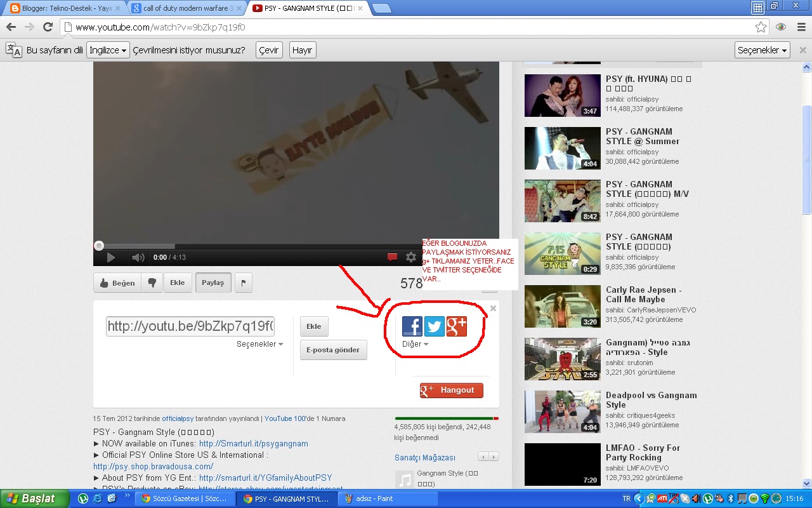Image resolution: width=812 pixels, height=508 pixels.
Task: Dislike the video thumbs-down button
Action: tap(152, 283)
